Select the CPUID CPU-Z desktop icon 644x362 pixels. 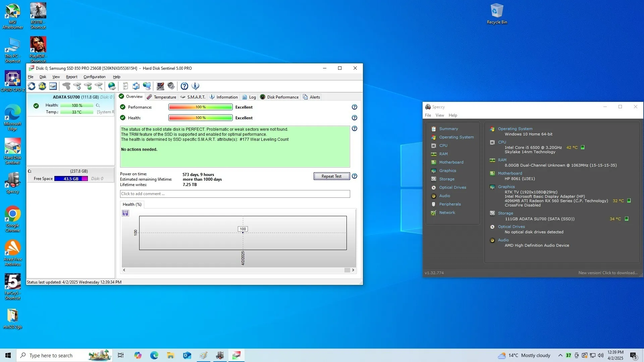tap(12, 81)
